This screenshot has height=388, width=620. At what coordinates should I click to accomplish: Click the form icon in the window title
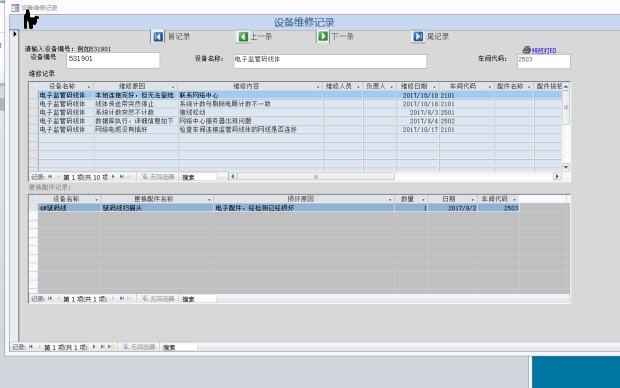15,8
